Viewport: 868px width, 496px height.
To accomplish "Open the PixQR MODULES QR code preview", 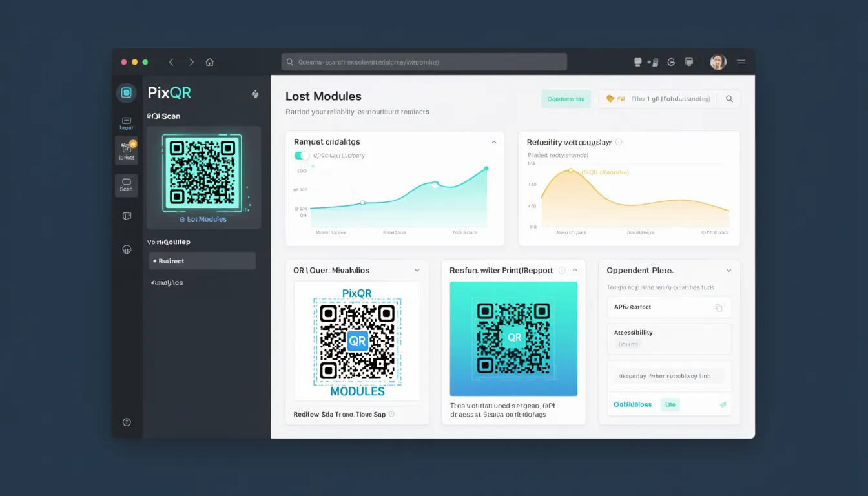I will [357, 341].
